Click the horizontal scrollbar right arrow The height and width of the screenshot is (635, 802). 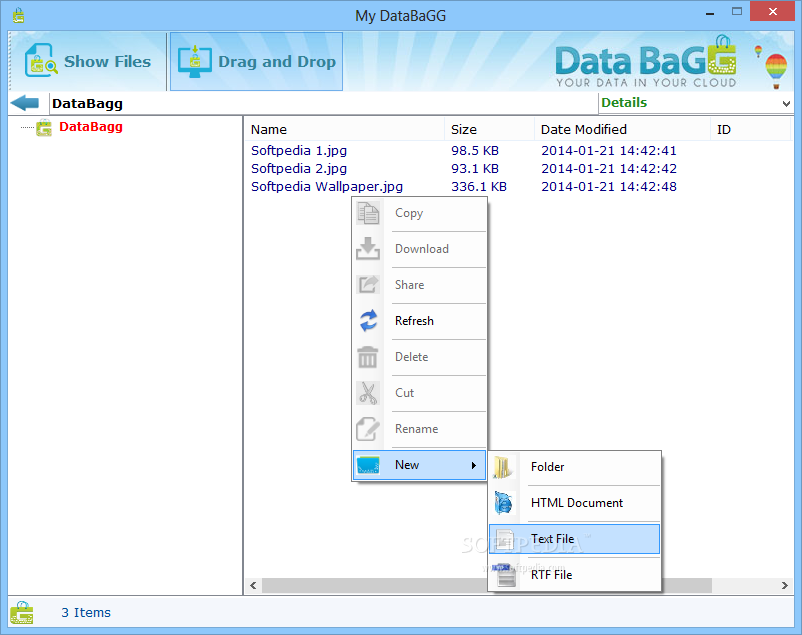pyautogui.click(x=785, y=585)
